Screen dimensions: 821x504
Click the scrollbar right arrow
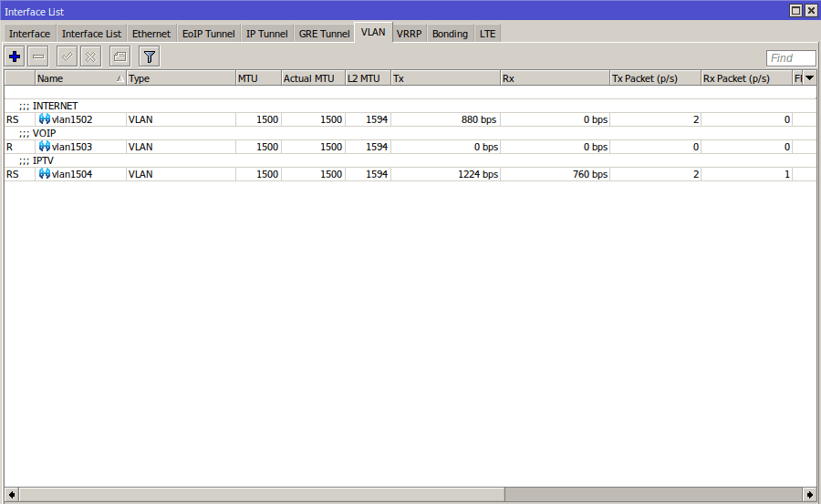click(x=809, y=494)
